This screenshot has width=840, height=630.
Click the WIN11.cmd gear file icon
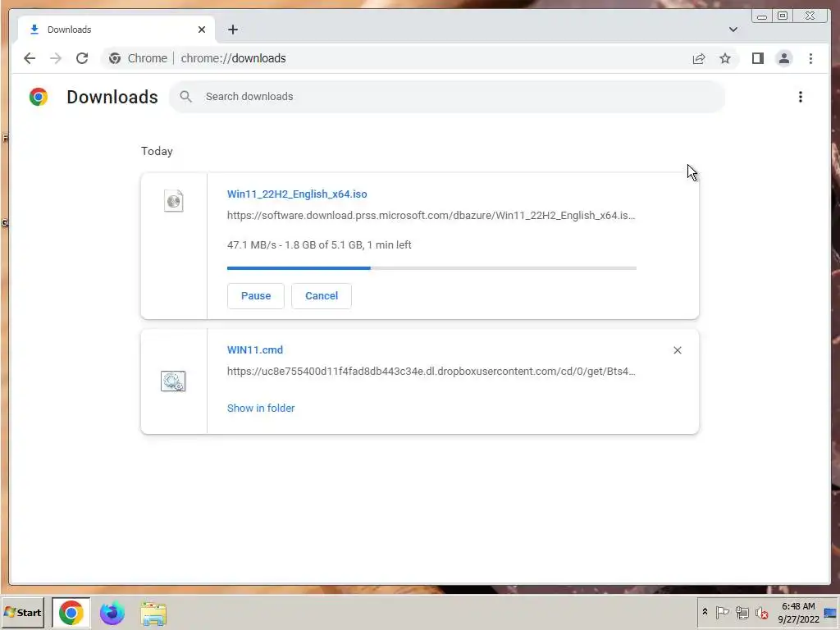173,381
